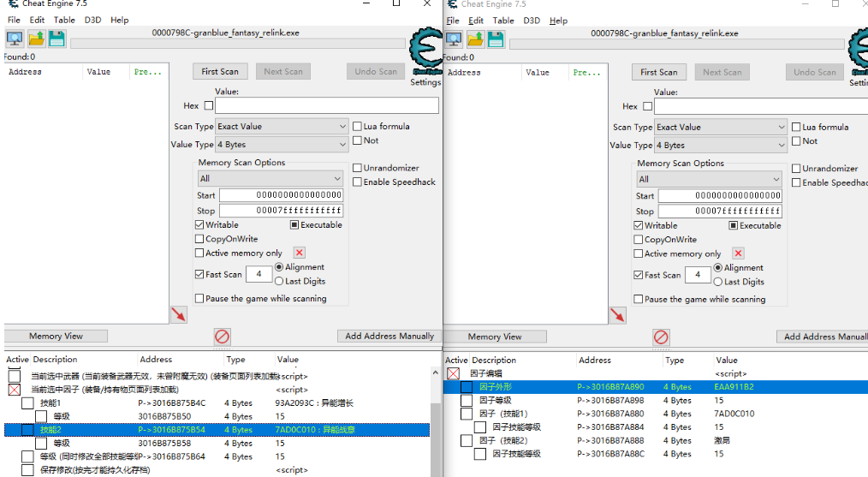Click the open folder icon in left window

pos(36,39)
